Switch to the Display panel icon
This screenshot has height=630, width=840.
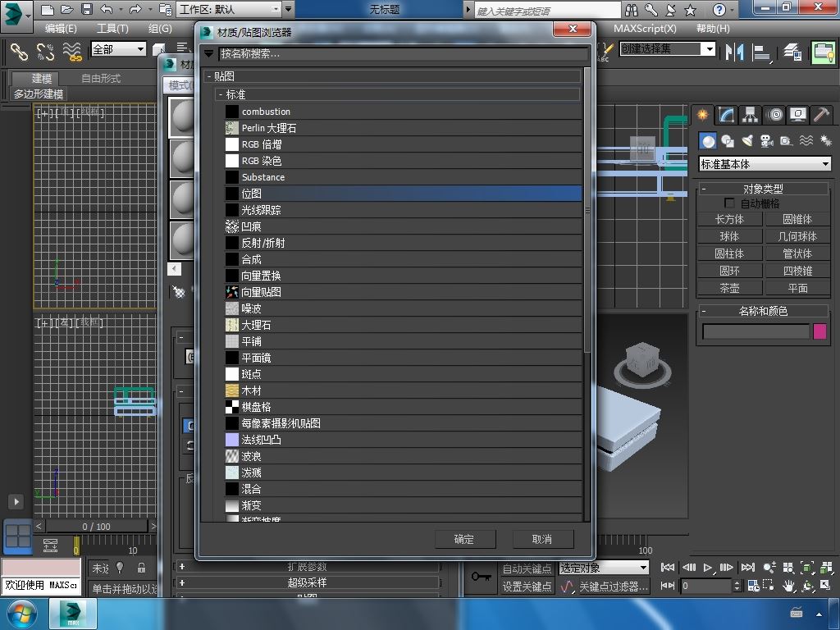[797, 115]
